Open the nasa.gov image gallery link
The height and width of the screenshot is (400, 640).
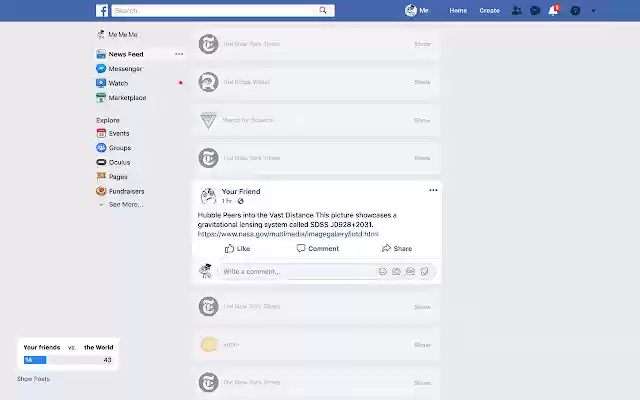pos(288,234)
